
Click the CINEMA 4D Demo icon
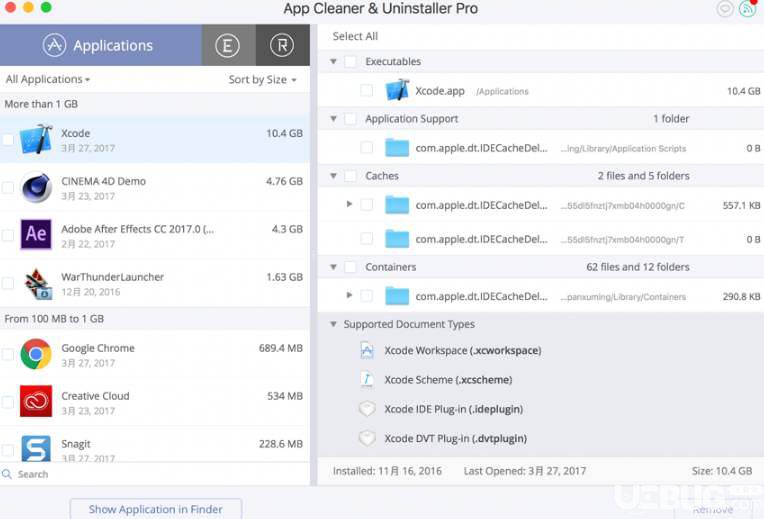(x=36, y=187)
